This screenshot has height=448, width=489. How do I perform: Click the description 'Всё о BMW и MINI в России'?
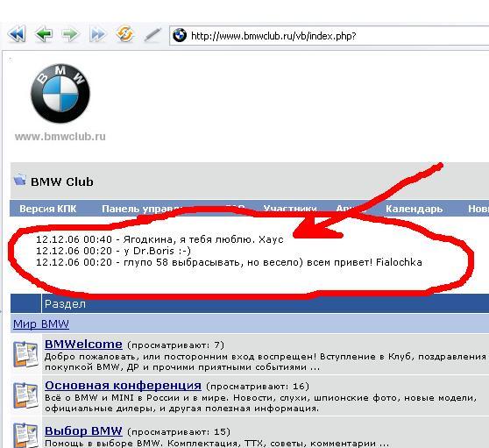[261, 402]
